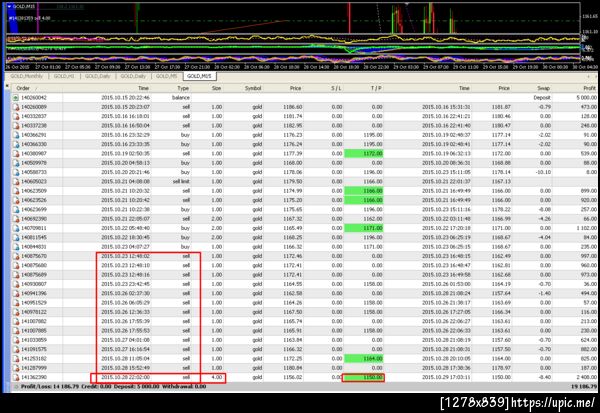Click the sell order icon opened 2015.10.27 04:01:08
This screenshot has height=413, width=600.
(16, 340)
